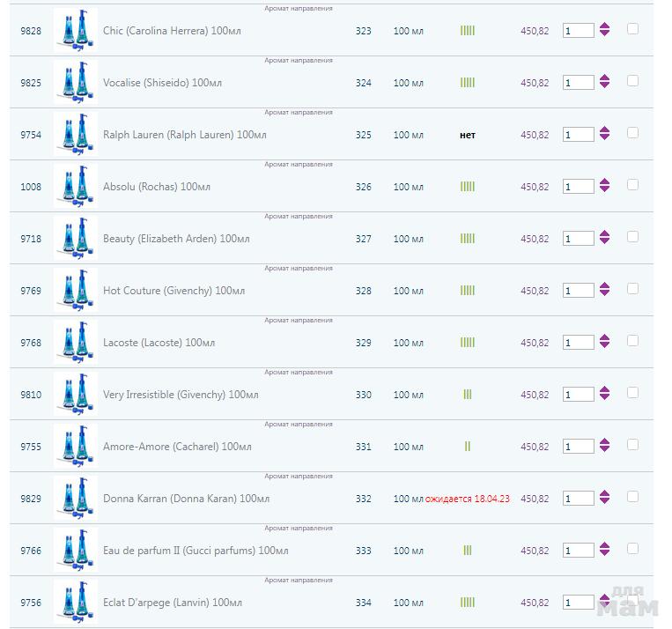672x629 pixels.
Task: Click the Chic (Carolina Herrera) product image
Action: tap(74, 31)
